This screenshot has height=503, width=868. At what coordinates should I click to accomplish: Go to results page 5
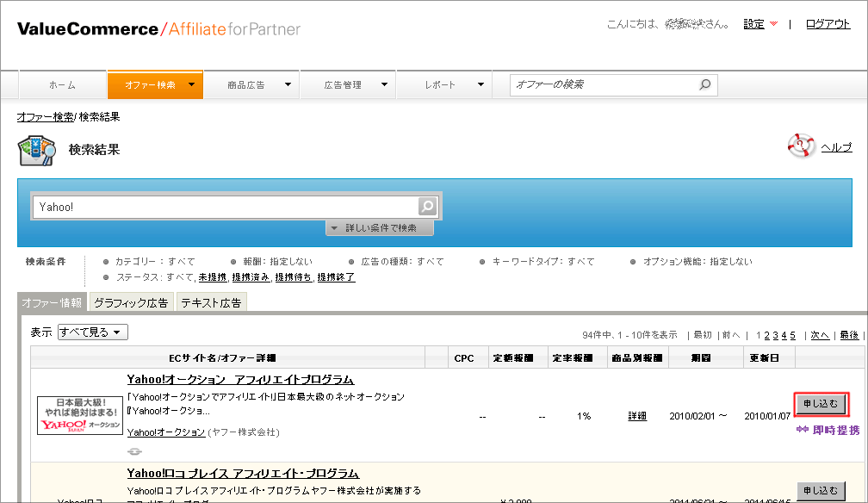[x=793, y=335]
